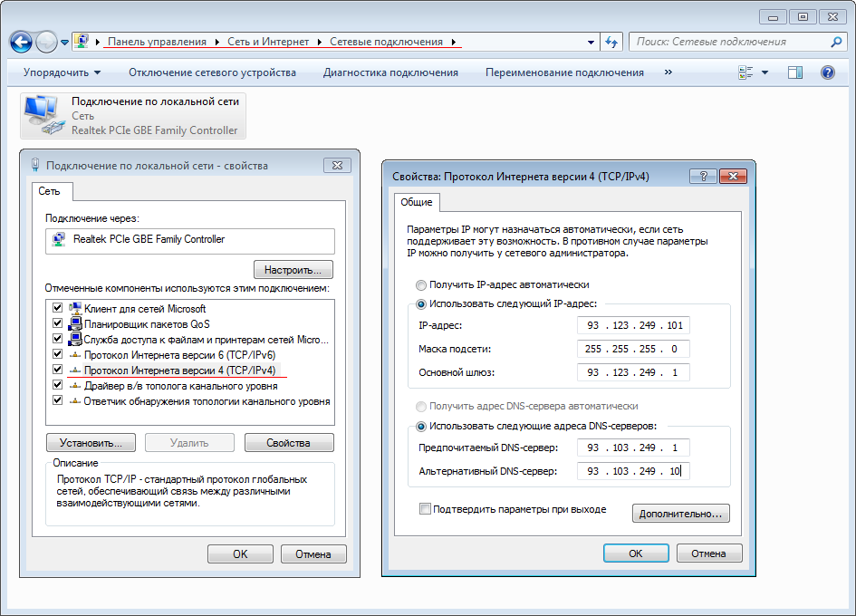The width and height of the screenshot is (856, 616).
Task: Click the change view icon
Action: (x=746, y=72)
